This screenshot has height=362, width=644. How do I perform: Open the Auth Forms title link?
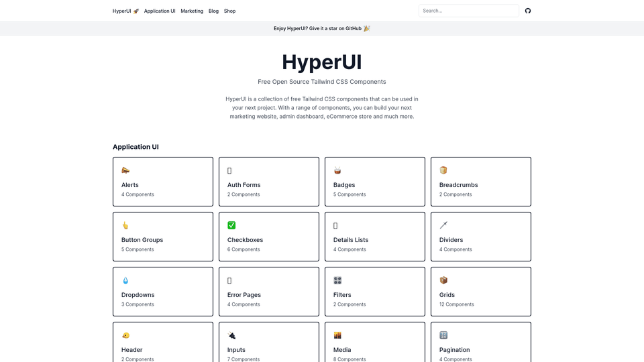[244, 185]
